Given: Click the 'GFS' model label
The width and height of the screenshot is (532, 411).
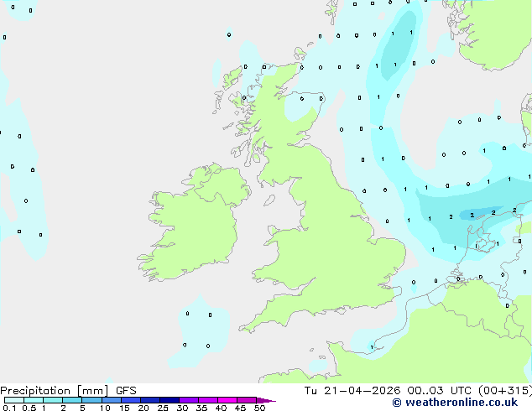Looking at the screenshot, I should click(x=126, y=391).
